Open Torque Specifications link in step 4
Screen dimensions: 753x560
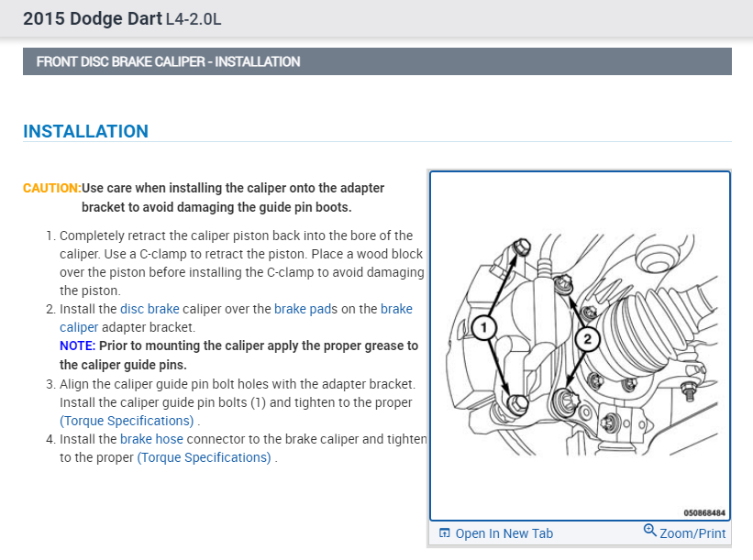pyautogui.click(x=205, y=457)
